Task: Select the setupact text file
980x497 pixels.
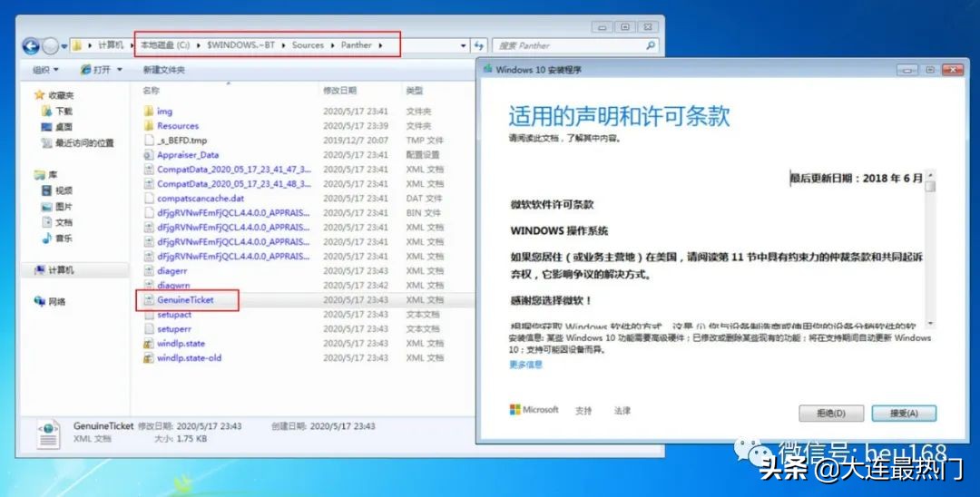Action: point(174,315)
